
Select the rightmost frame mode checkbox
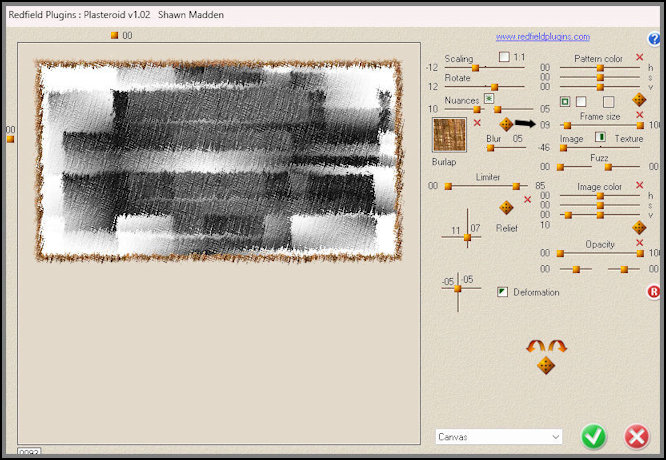(608, 102)
